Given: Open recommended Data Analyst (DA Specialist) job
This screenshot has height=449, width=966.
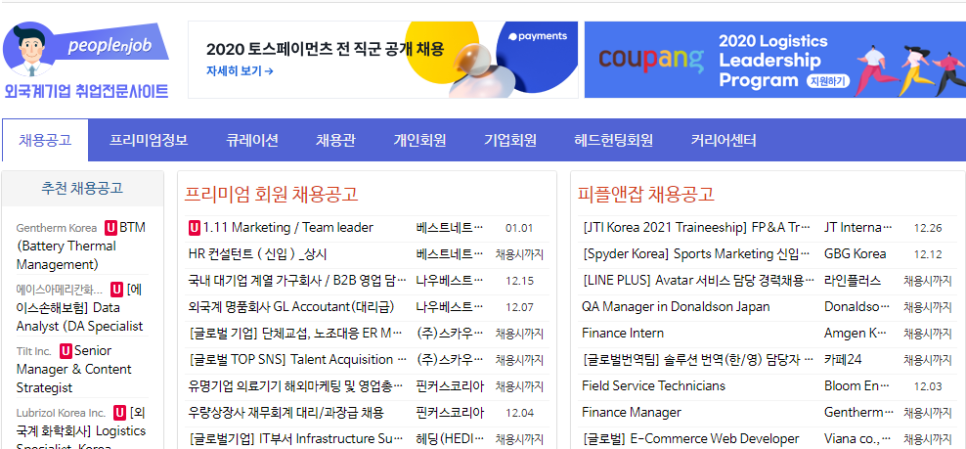Looking at the screenshot, I should [x=79, y=308].
